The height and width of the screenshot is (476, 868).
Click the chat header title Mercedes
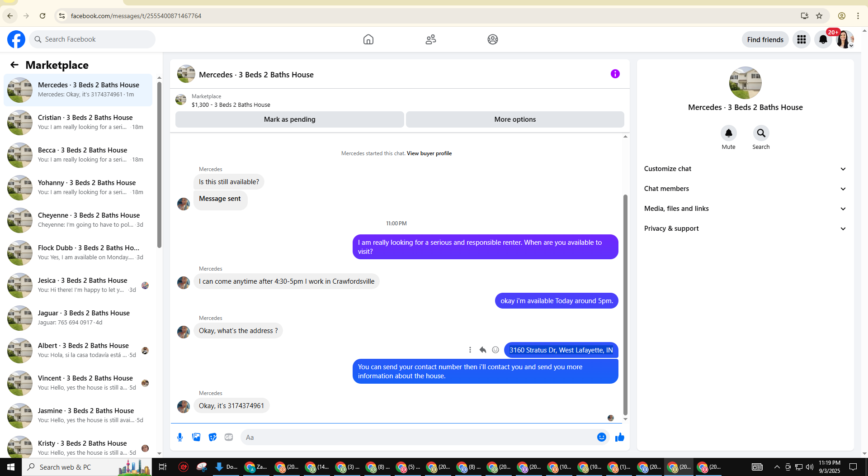(256, 75)
